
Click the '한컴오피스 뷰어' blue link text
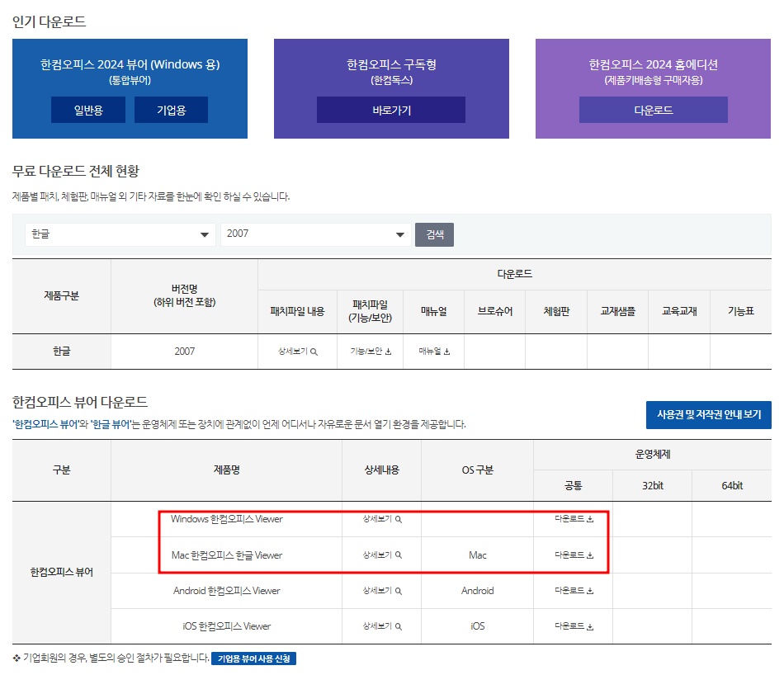pyautogui.click(x=46, y=424)
